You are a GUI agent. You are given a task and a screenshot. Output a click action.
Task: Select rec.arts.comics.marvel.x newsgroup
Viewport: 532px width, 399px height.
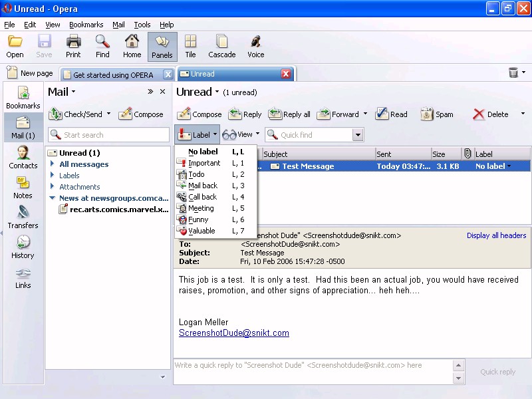[x=114, y=209]
